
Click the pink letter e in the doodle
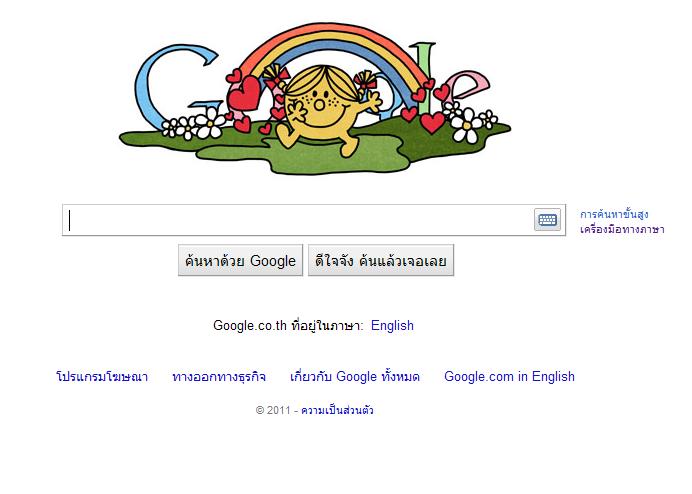pyautogui.click(x=466, y=86)
